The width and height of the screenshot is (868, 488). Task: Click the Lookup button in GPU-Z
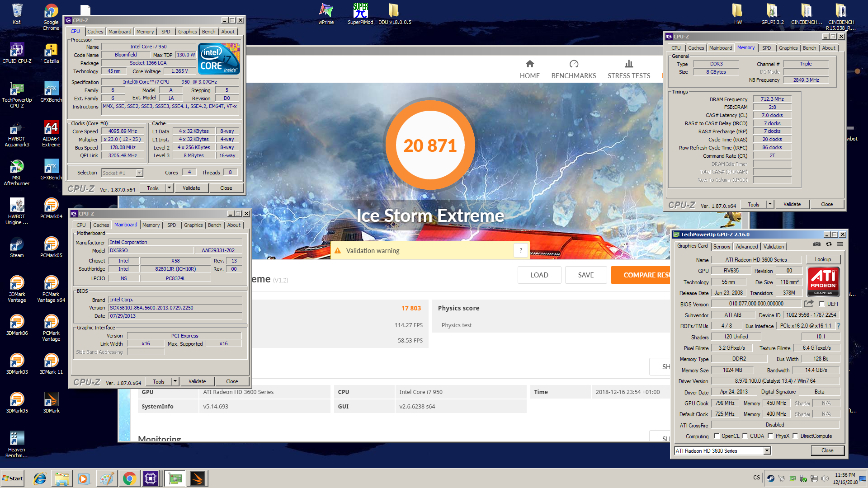coord(823,259)
